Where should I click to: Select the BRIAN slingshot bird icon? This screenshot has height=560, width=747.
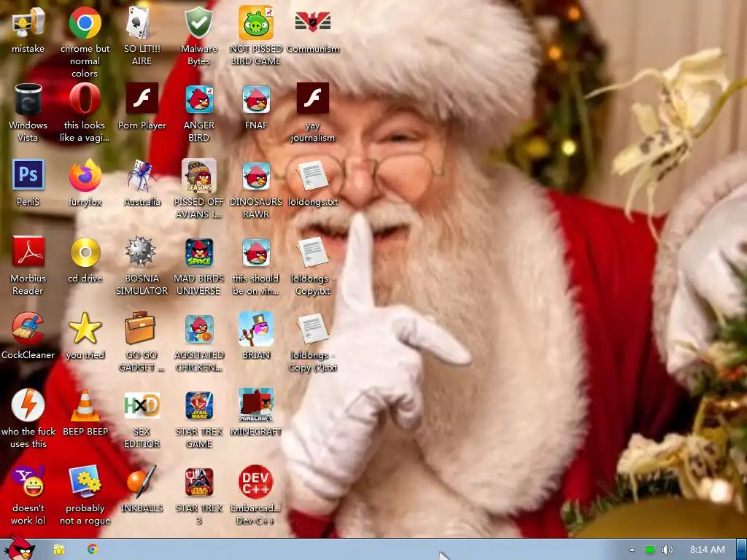click(x=256, y=329)
